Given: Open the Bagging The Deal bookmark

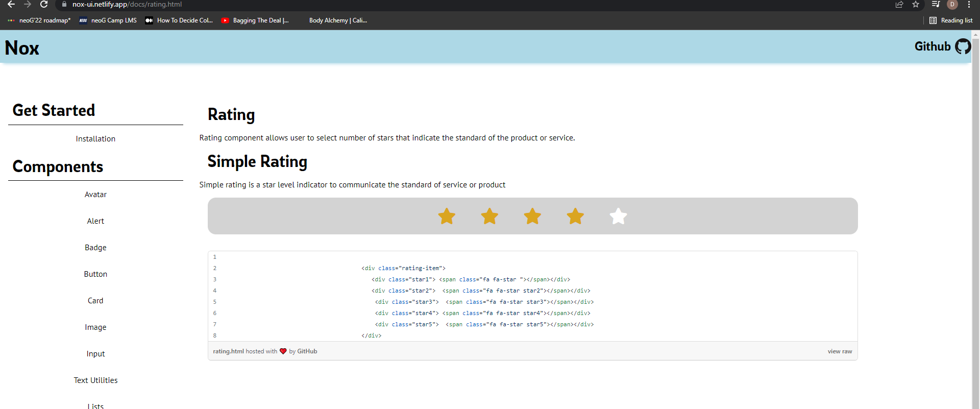Looking at the screenshot, I should coord(255,20).
